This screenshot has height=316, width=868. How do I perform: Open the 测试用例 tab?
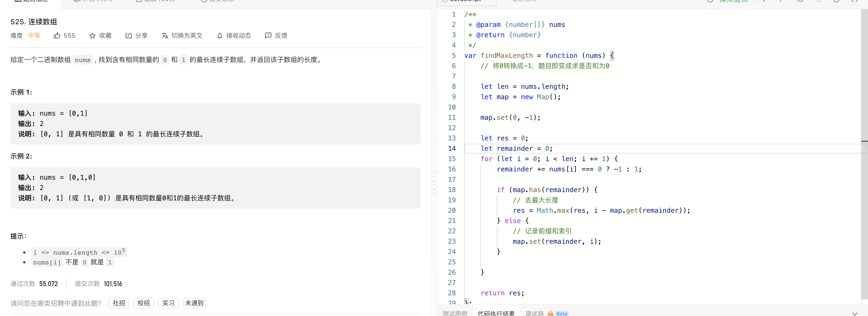click(x=455, y=313)
